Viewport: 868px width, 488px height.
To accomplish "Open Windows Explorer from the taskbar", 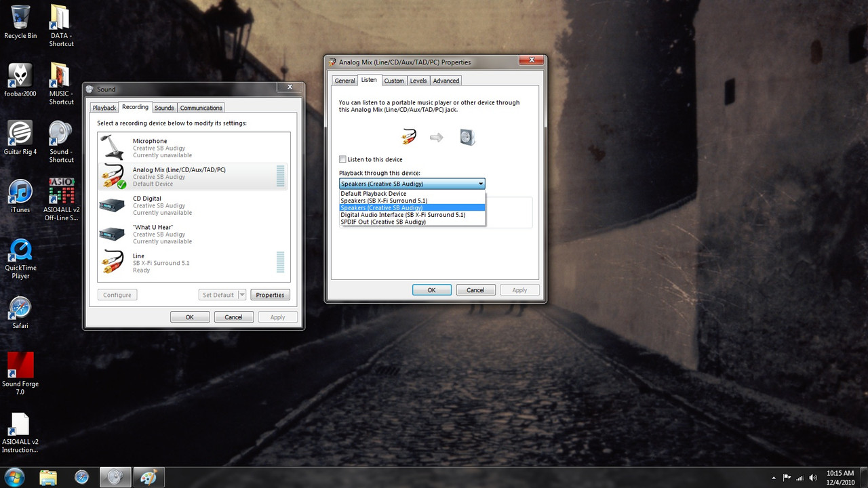I will (x=48, y=477).
